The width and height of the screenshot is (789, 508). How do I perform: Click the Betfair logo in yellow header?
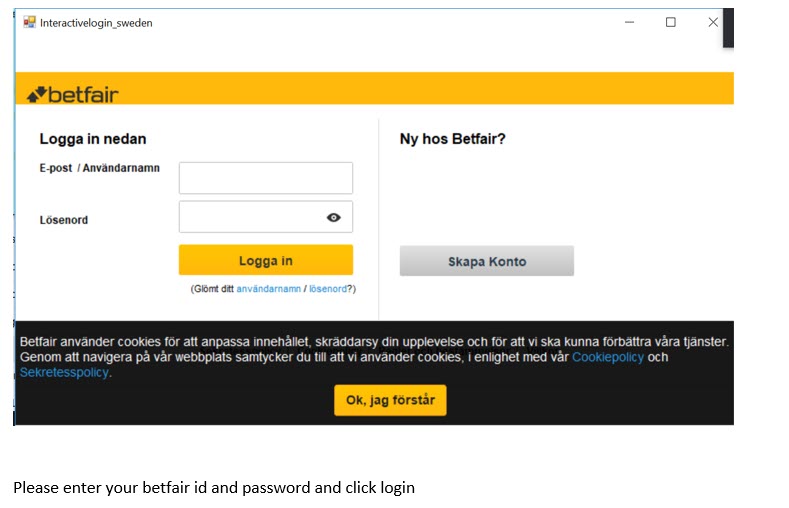(x=72, y=95)
